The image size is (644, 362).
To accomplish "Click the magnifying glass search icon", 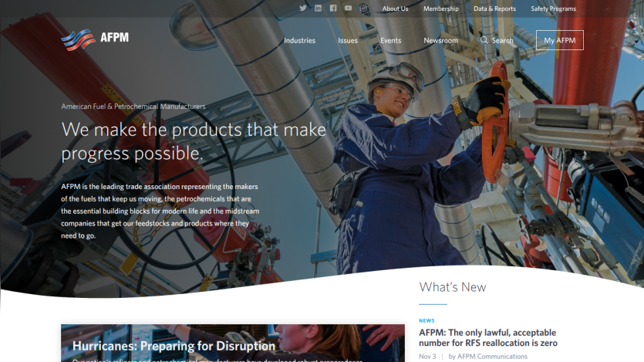I will click(484, 40).
